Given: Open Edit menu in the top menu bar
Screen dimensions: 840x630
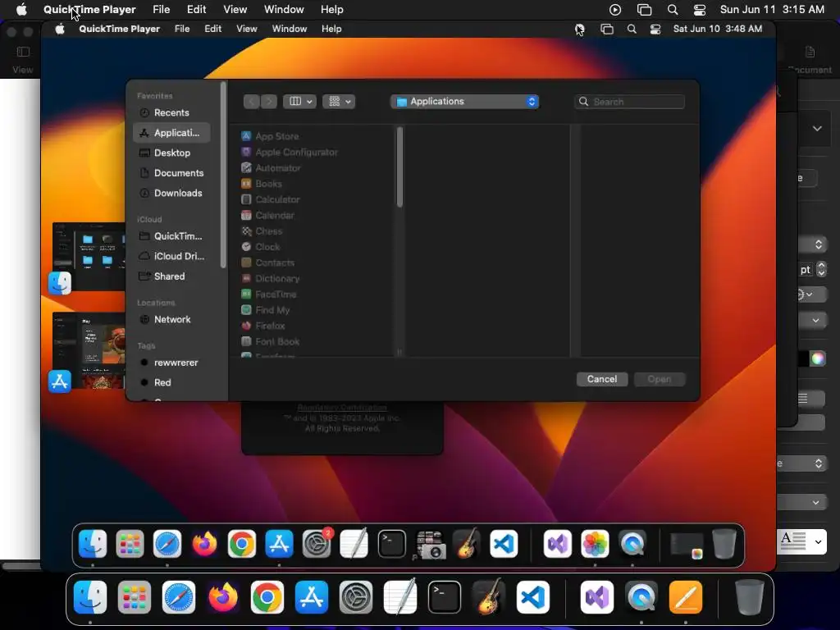Looking at the screenshot, I should (x=197, y=10).
